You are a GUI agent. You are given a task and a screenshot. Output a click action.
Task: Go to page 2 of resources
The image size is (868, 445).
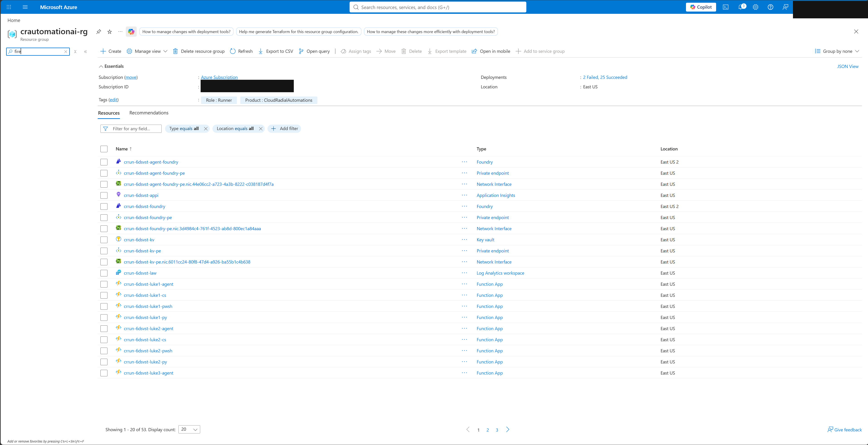pyautogui.click(x=488, y=430)
